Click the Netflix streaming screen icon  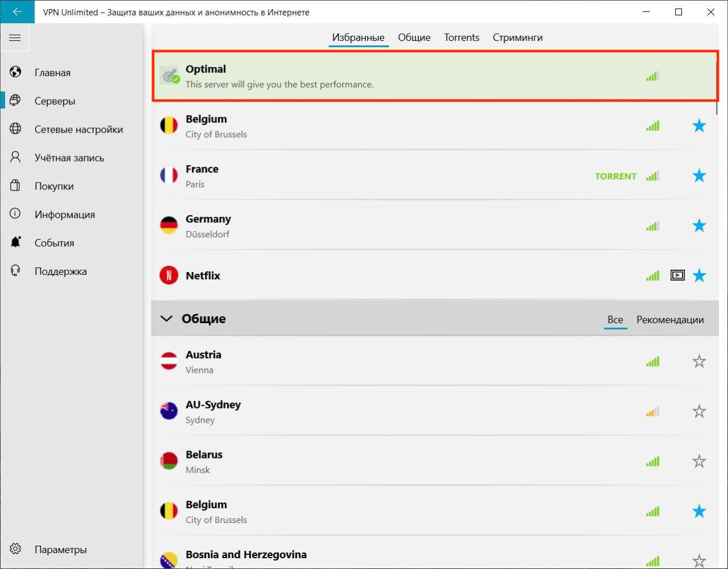pos(677,276)
